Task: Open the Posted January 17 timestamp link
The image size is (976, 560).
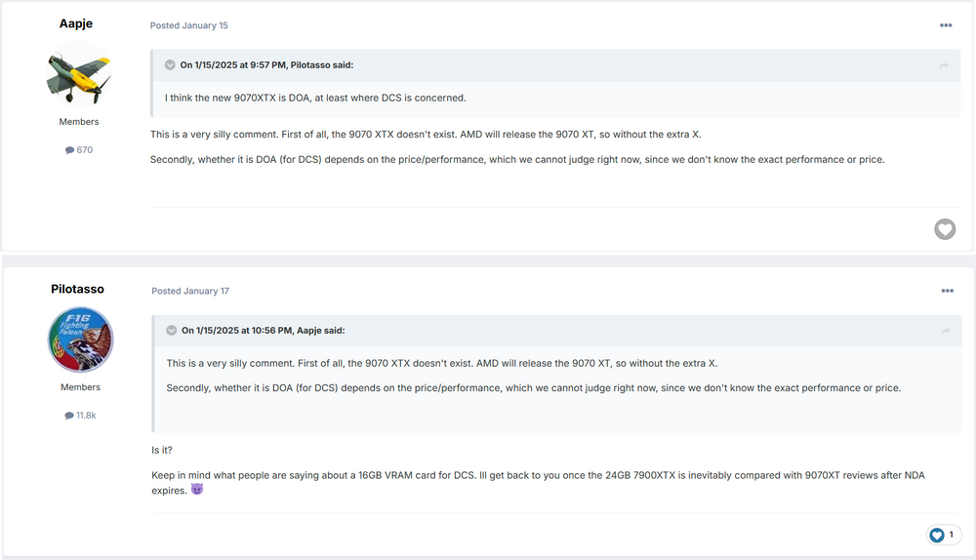Action: [x=190, y=291]
